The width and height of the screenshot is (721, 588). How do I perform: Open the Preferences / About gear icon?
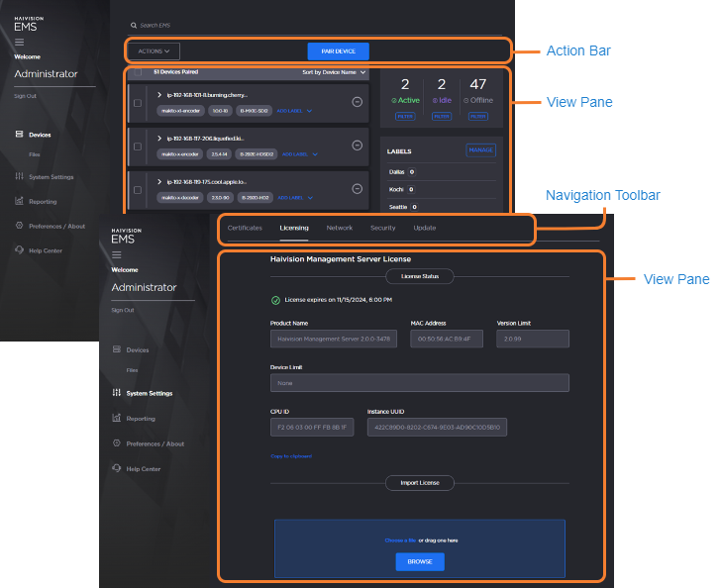[19, 226]
